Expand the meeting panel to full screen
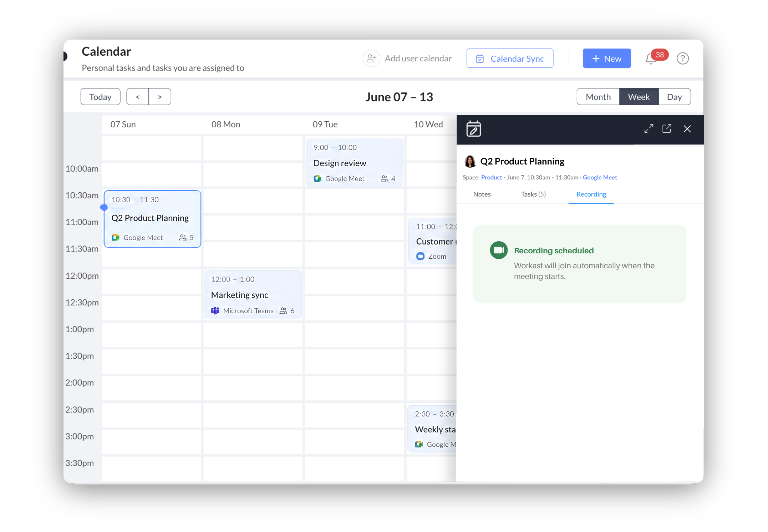 pos(649,129)
